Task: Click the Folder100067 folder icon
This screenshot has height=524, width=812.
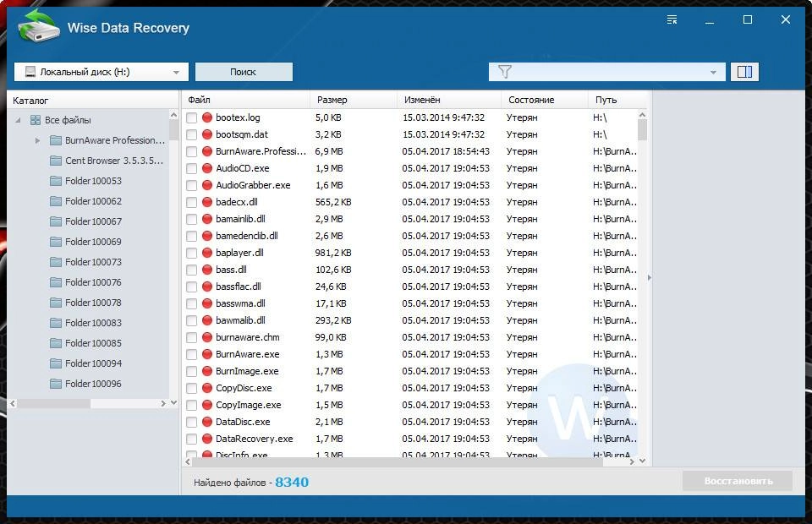Action: (x=56, y=221)
